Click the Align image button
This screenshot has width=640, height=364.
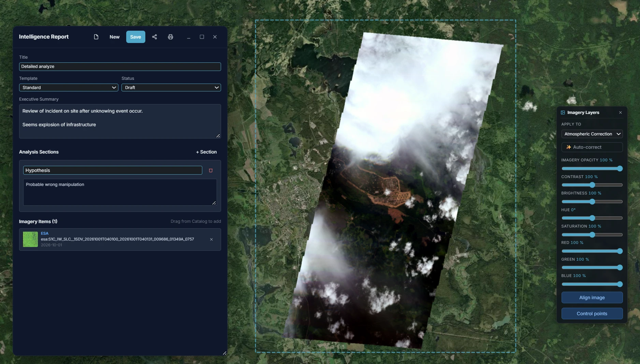(592, 297)
